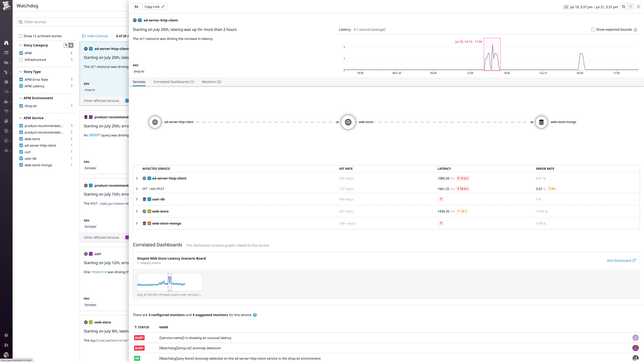Click the archive story icon left of Copy Link
Viewport: 644px width, 362px height.
pyautogui.click(x=136, y=7)
